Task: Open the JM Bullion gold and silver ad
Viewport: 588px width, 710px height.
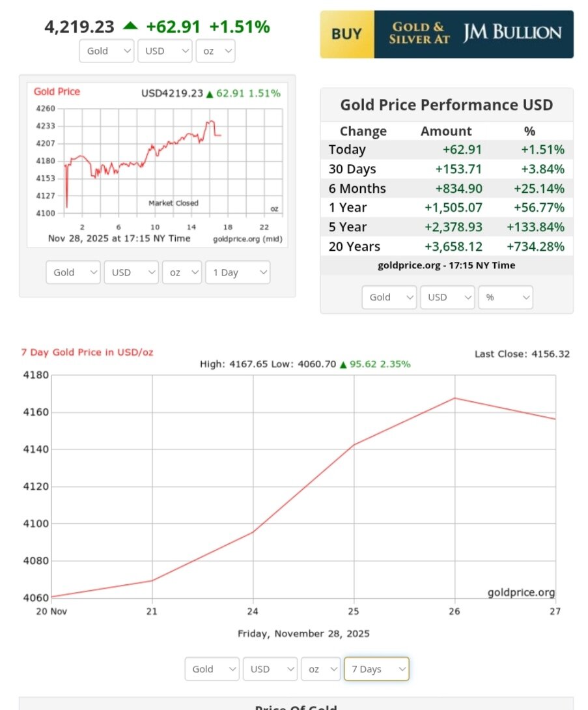Action: [473, 34]
